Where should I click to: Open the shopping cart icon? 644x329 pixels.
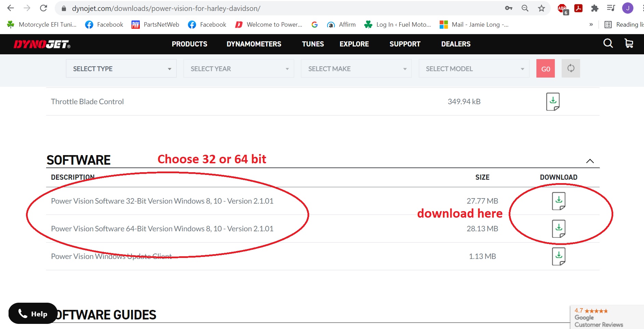pyautogui.click(x=629, y=43)
